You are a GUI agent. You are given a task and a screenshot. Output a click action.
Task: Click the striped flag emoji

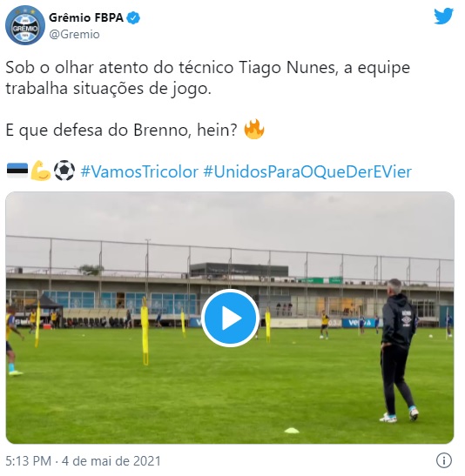17,171
